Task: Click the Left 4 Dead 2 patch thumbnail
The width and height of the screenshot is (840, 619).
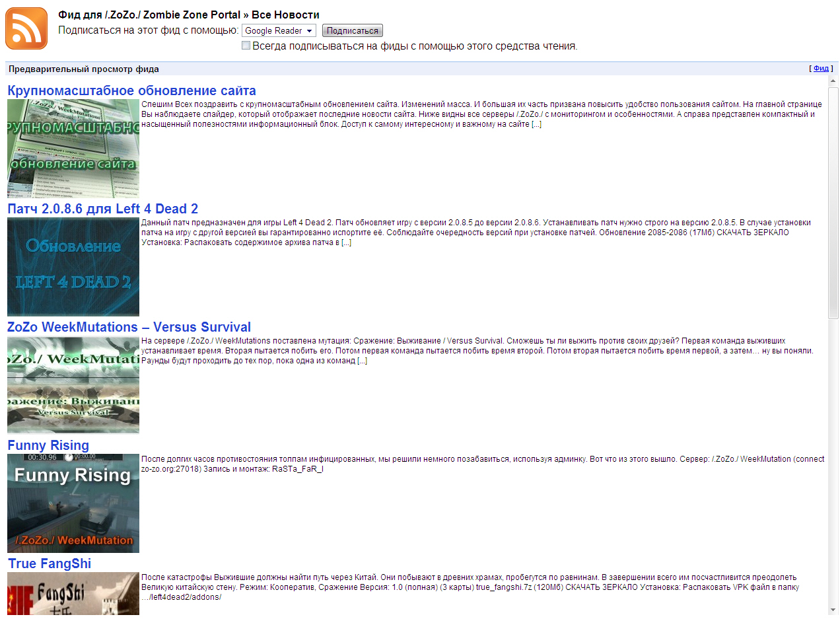Action: click(x=73, y=267)
